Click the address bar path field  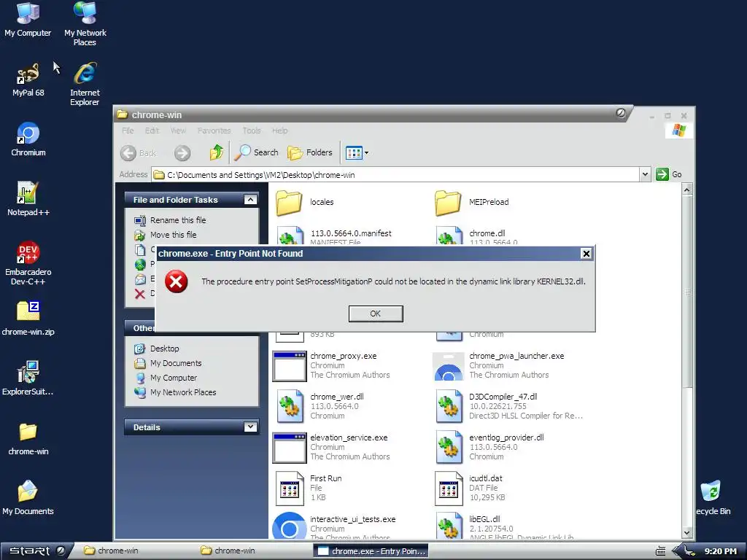pyautogui.click(x=395, y=175)
